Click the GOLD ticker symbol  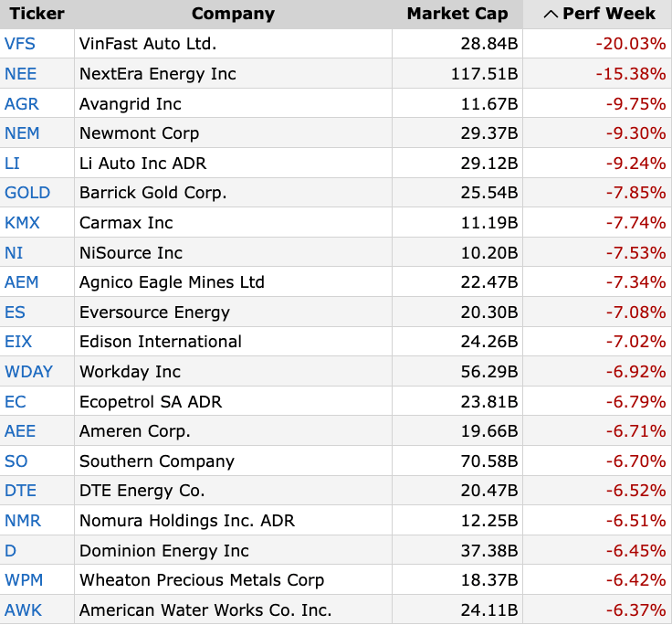(x=27, y=193)
